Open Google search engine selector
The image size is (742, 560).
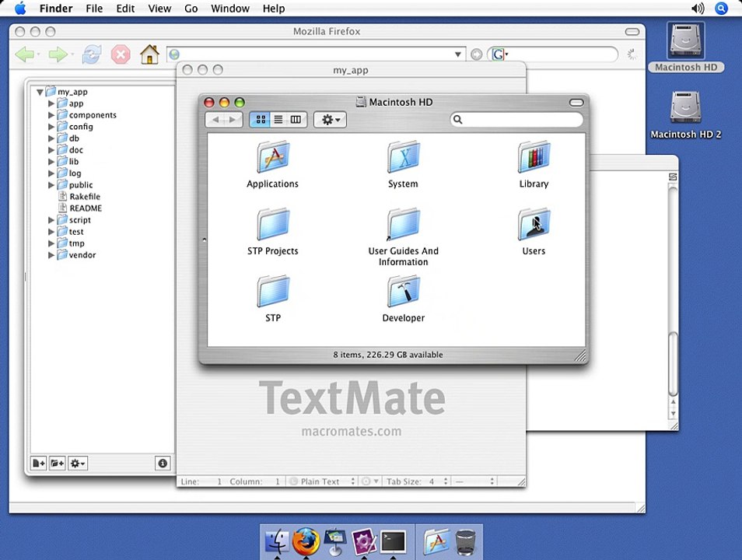point(499,54)
